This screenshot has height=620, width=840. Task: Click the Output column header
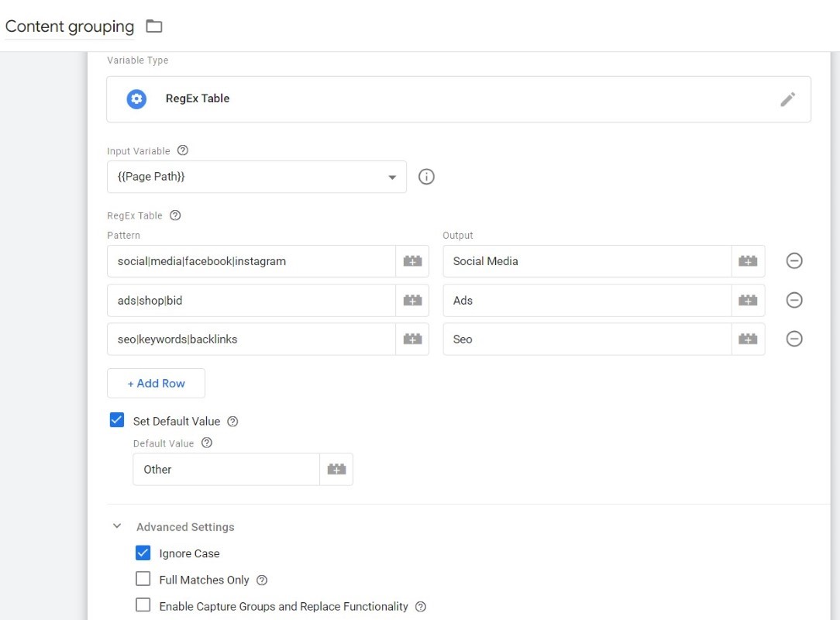click(x=458, y=236)
